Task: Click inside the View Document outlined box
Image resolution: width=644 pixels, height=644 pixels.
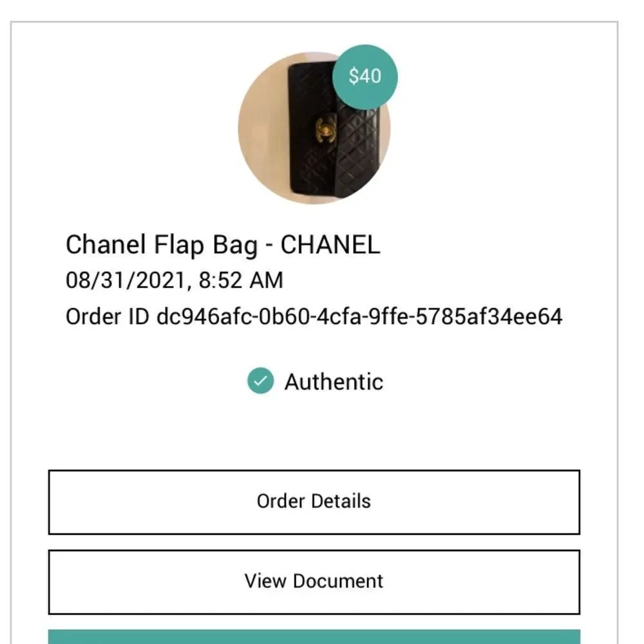Action: [314, 582]
